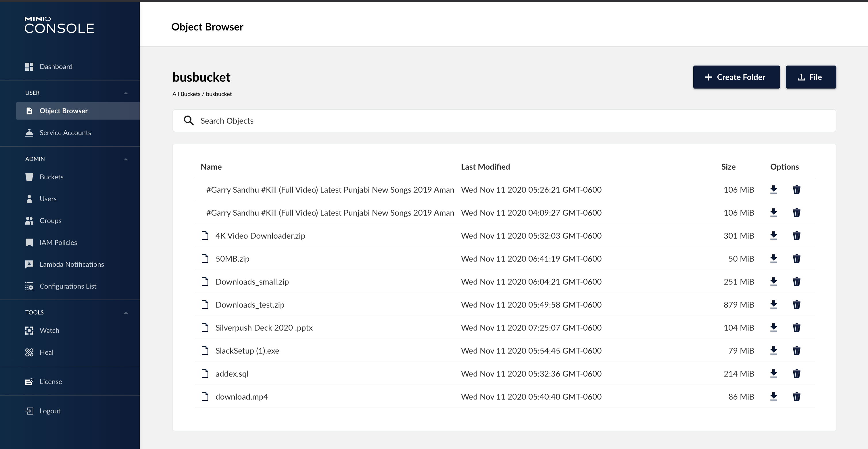Screen dimensions: 868x449
Task: Collapse the TOOLS sidebar section
Action: (x=126, y=312)
